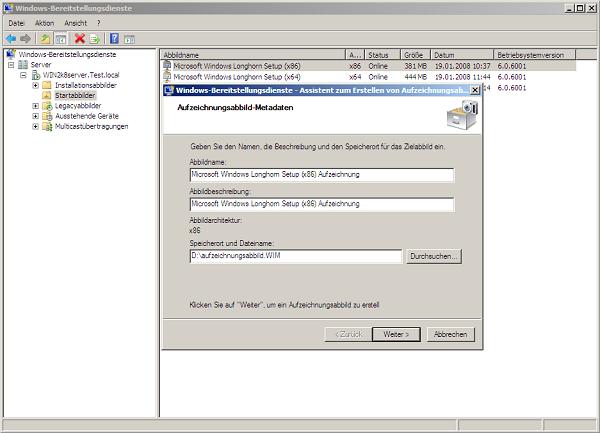Sort by Datum column header
This screenshot has width=600, height=433.
point(462,55)
